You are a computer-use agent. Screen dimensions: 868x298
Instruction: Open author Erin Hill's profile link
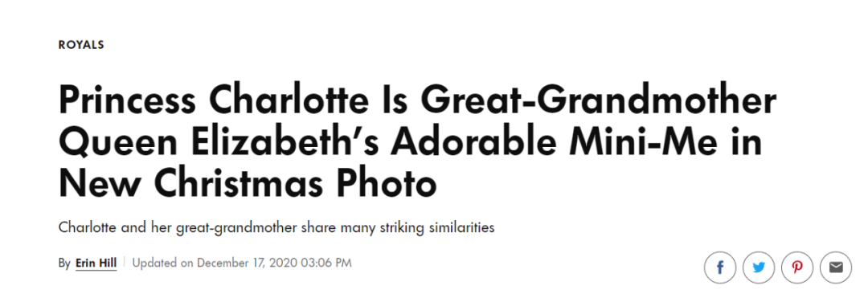[96, 263]
